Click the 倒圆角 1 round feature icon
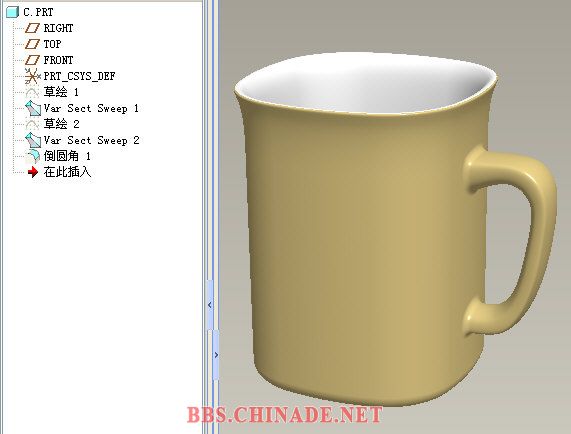Image resolution: width=571 pixels, height=434 pixels. pos(33,156)
